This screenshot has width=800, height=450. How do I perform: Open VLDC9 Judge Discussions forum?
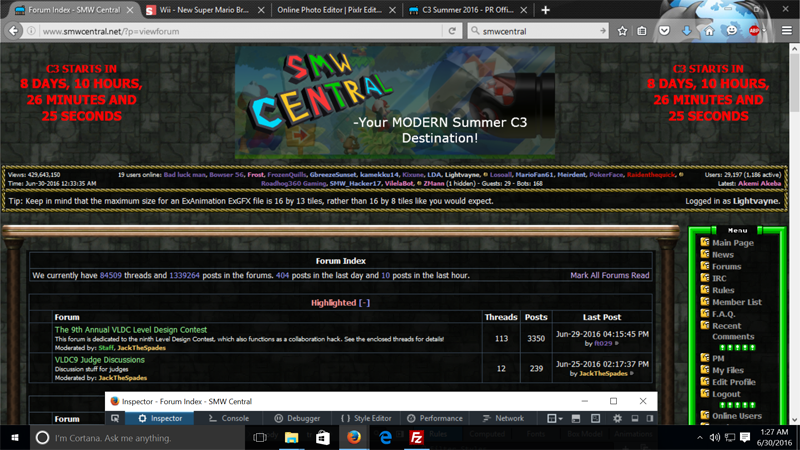coord(99,360)
